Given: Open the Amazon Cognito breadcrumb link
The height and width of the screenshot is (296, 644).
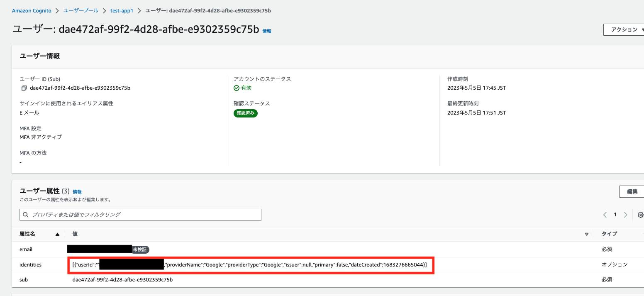Looking at the screenshot, I should coord(32,10).
